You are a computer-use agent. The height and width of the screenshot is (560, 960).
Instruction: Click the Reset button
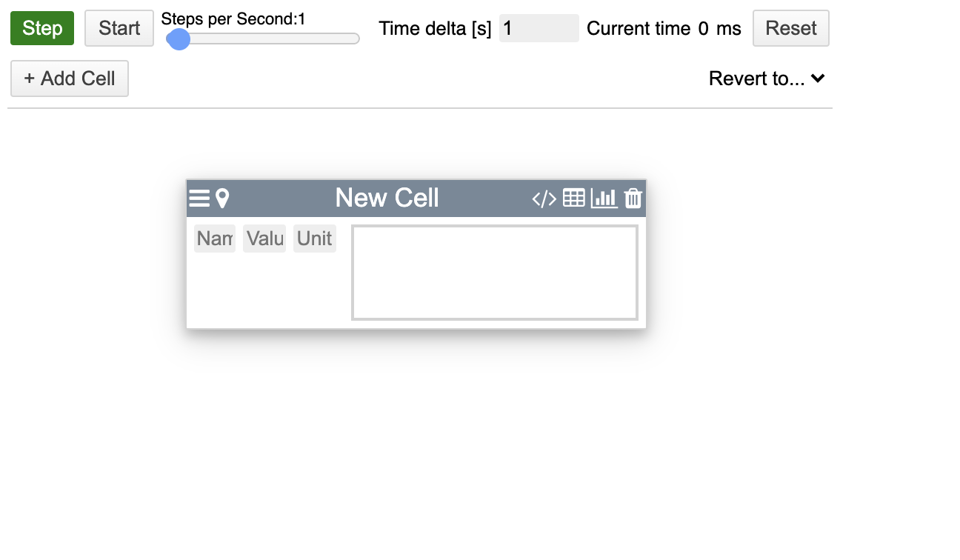[x=790, y=28]
